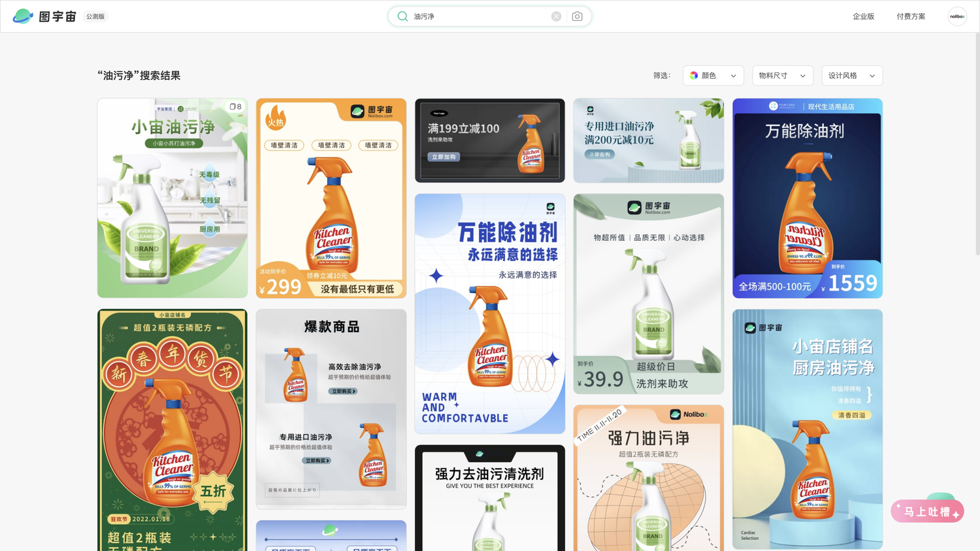Open the 物料尺寸 filter dropdown
Viewport: 980px width, 551px height.
tap(783, 76)
